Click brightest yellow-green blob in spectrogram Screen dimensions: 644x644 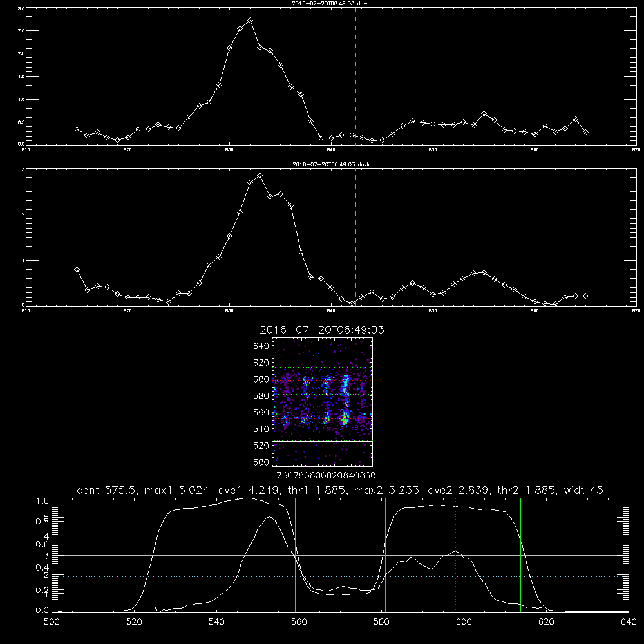[x=345, y=420]
